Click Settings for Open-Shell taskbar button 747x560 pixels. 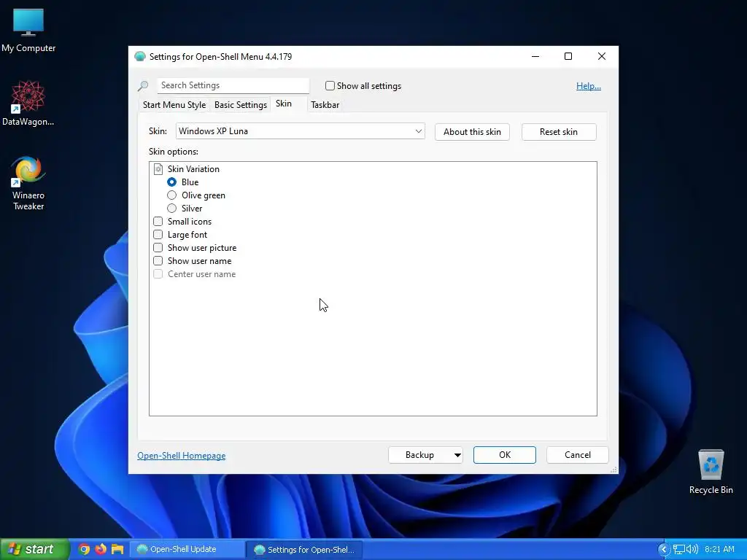304,550
